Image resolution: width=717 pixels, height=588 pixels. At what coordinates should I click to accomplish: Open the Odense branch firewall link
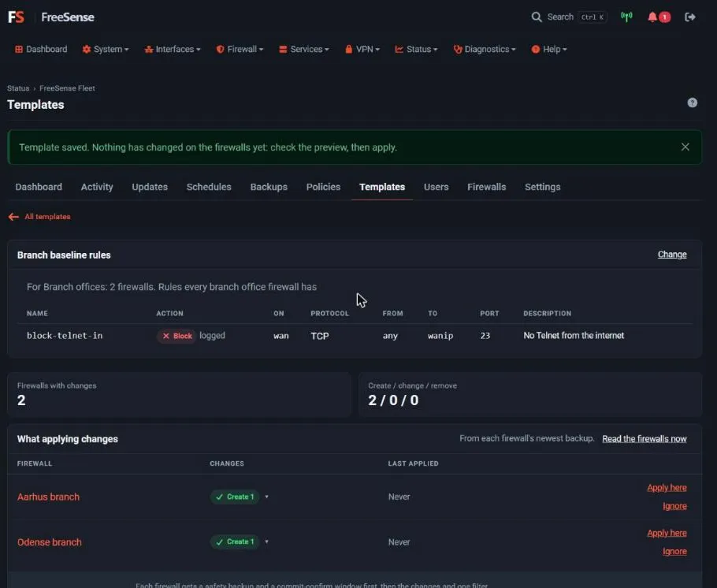click(50, 542)
